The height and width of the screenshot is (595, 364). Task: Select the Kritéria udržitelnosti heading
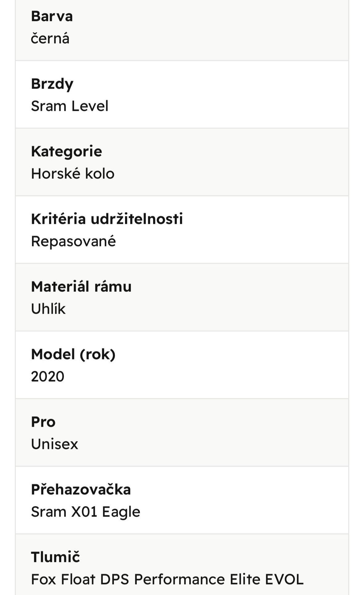pyautogui.click(x=107, y=219)
